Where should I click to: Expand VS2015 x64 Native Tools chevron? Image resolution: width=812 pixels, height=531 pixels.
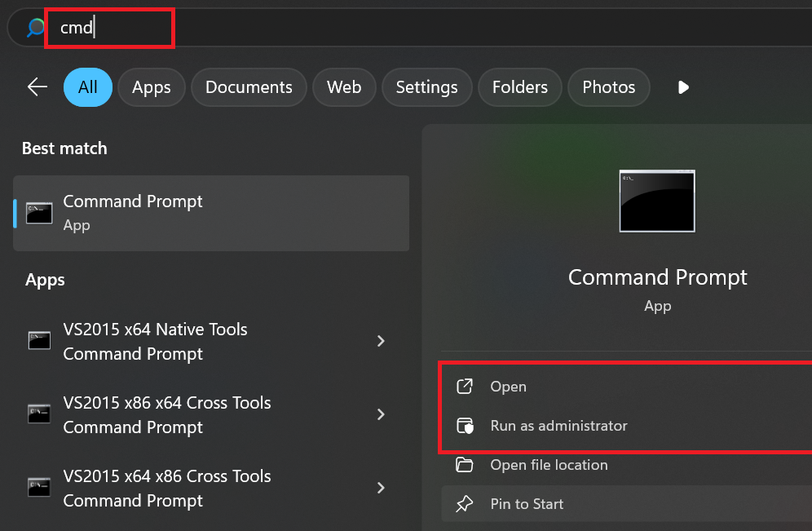381,341
